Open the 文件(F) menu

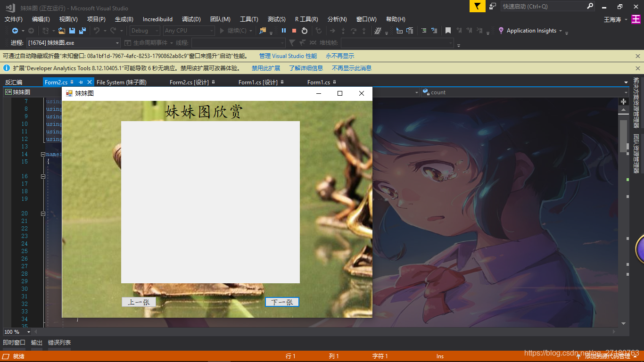click(x=14, y=19)
